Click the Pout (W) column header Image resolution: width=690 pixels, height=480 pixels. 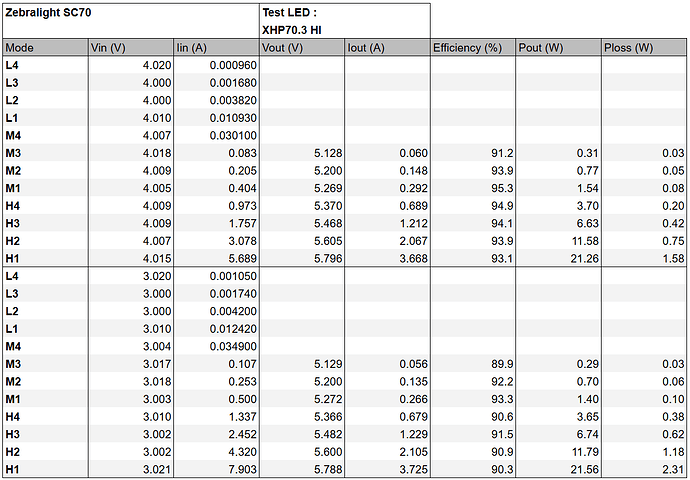tap(558, 48)
